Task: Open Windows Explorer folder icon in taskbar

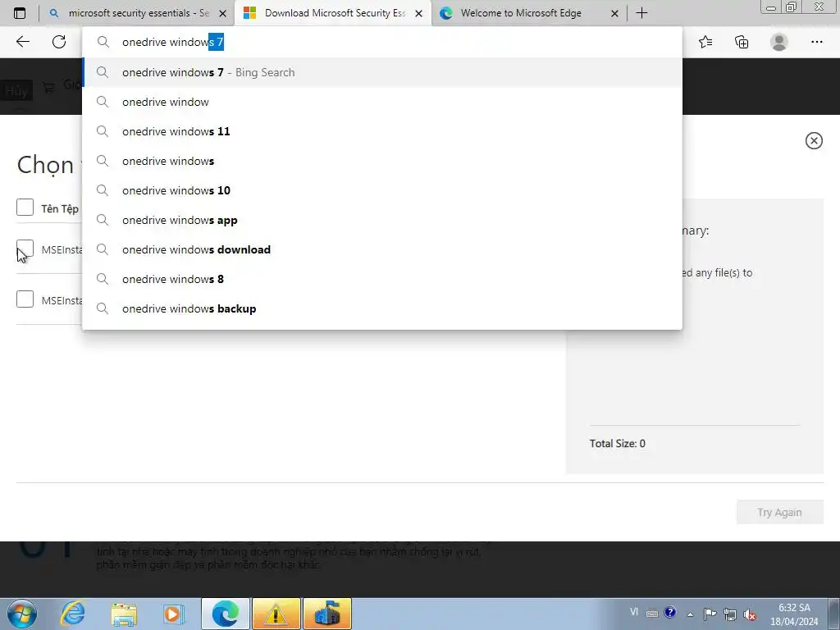Action: 124,614
